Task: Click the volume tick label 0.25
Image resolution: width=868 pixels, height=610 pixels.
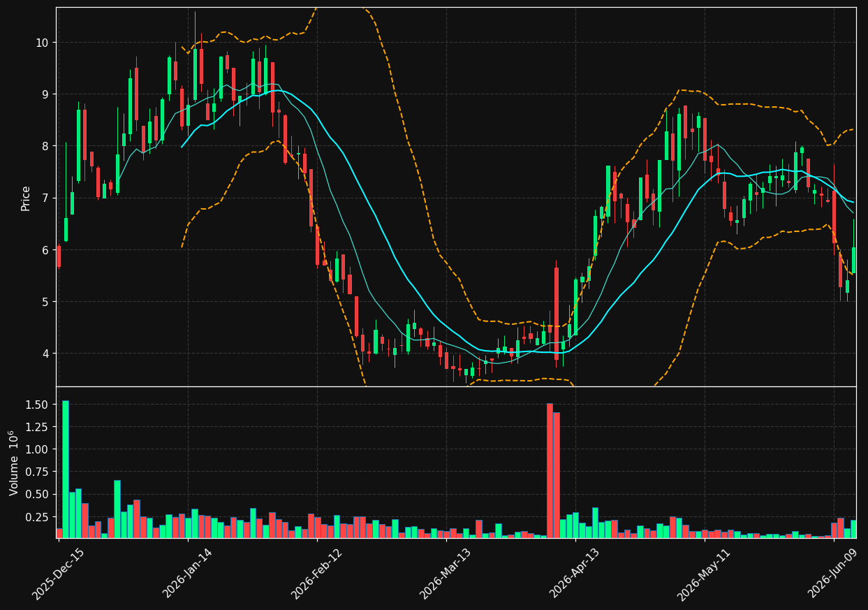Action: click(x=37, y=517)
